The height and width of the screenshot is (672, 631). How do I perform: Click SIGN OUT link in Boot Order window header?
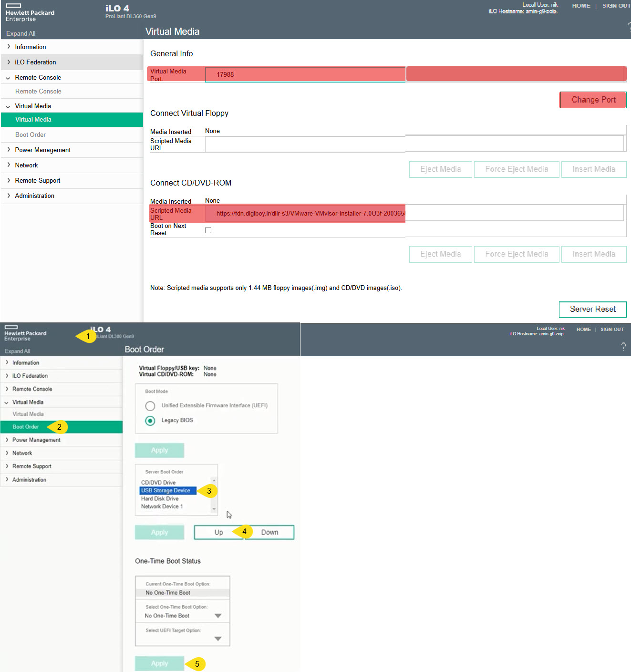[x=612, y=329]
